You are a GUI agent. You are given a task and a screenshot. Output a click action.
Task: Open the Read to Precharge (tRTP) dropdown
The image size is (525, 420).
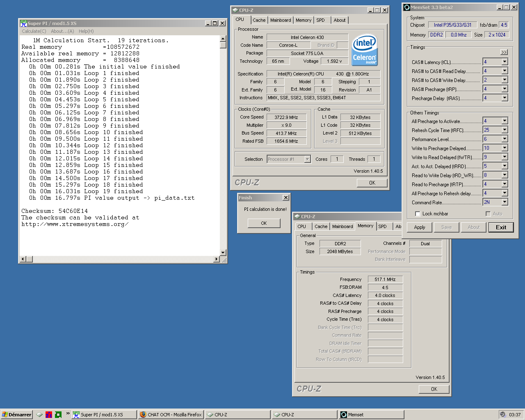(x=504, y=184)
